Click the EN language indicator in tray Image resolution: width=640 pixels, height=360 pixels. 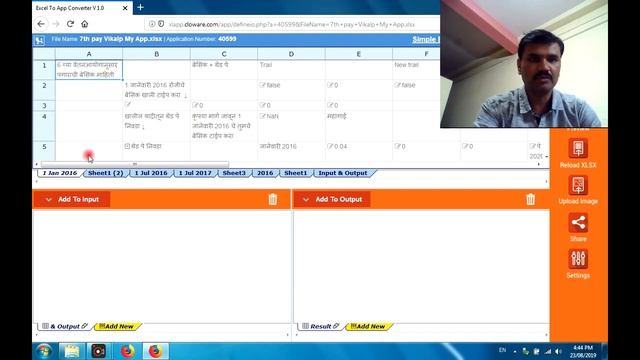click(502, 350)
